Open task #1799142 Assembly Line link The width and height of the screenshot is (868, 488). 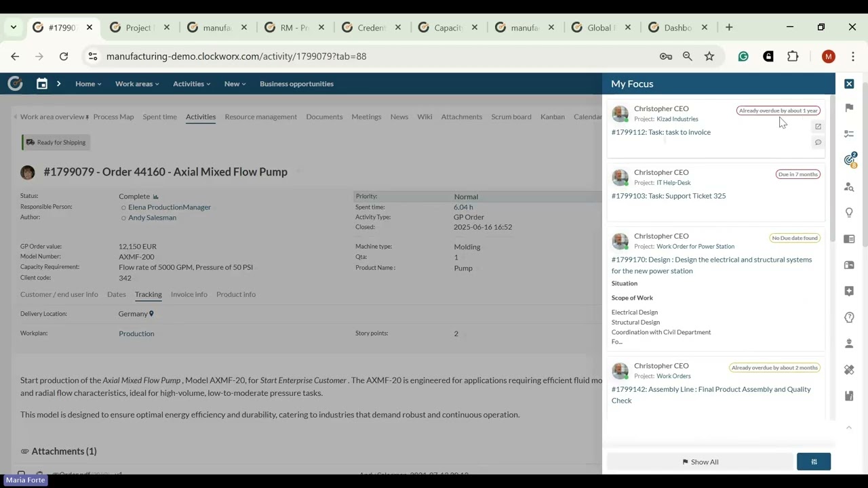coord(711,394)
